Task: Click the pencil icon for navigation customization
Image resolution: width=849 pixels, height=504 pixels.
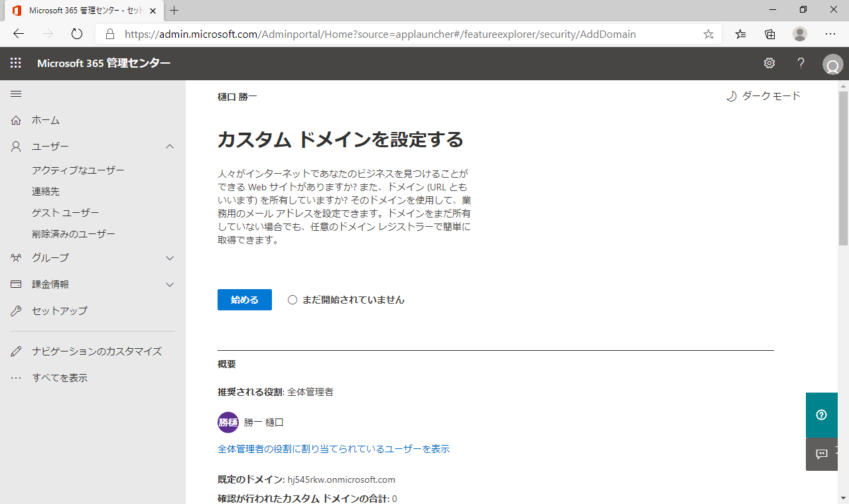Action: 17,351
